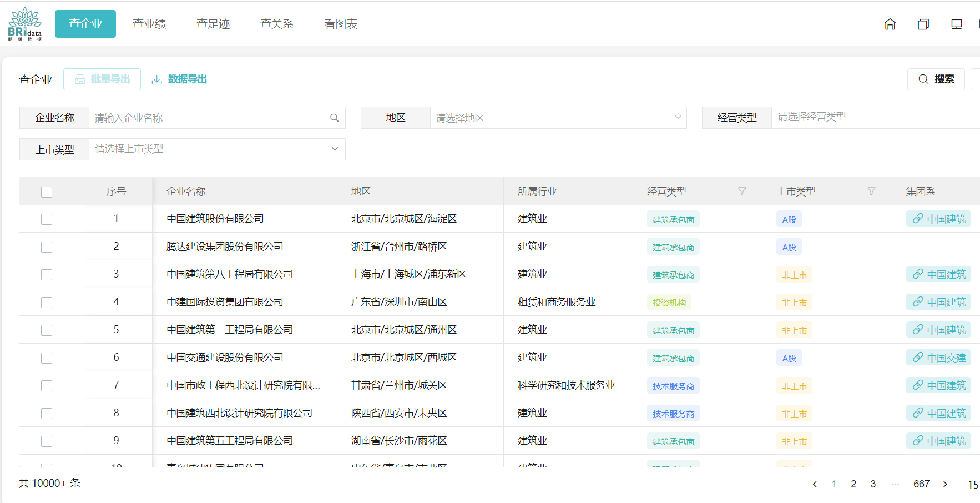The width and height of the screenshot is (980, 503).
Task: Open the 地区 region dropdown
Action: coord(558,118)
